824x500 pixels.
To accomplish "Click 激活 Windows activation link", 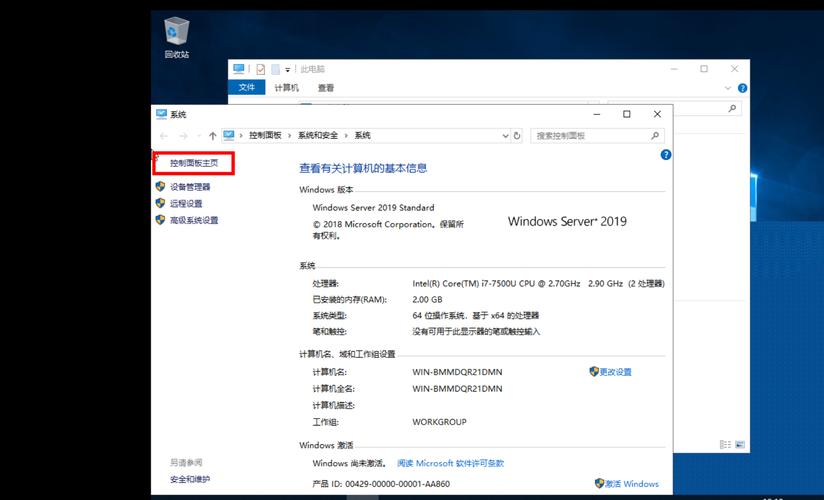I will (632, 484).
